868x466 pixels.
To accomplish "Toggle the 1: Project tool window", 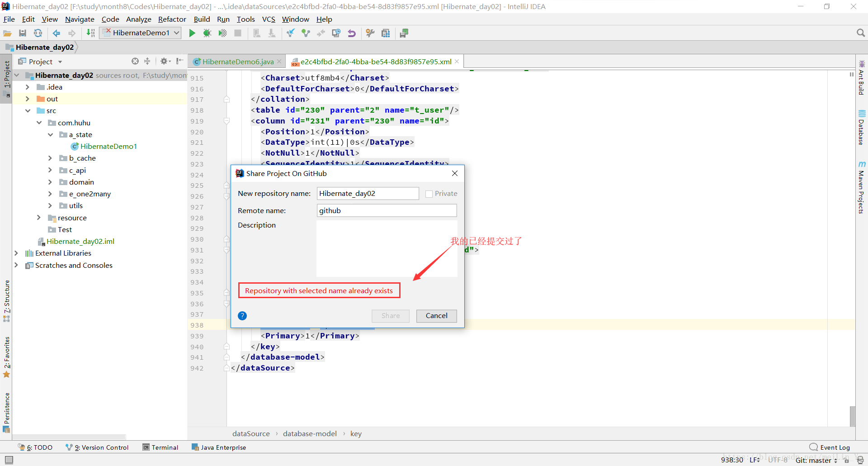I will 6,79.
